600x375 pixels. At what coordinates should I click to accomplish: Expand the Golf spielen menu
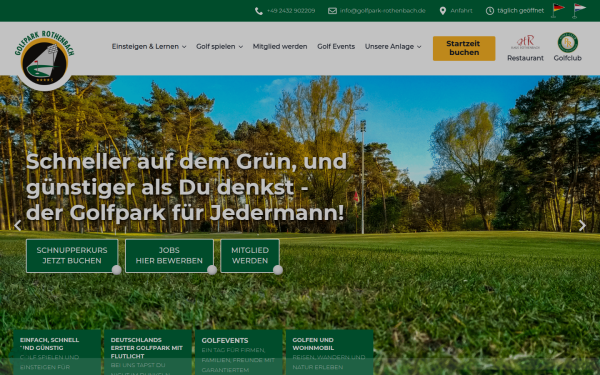point(219,46)
